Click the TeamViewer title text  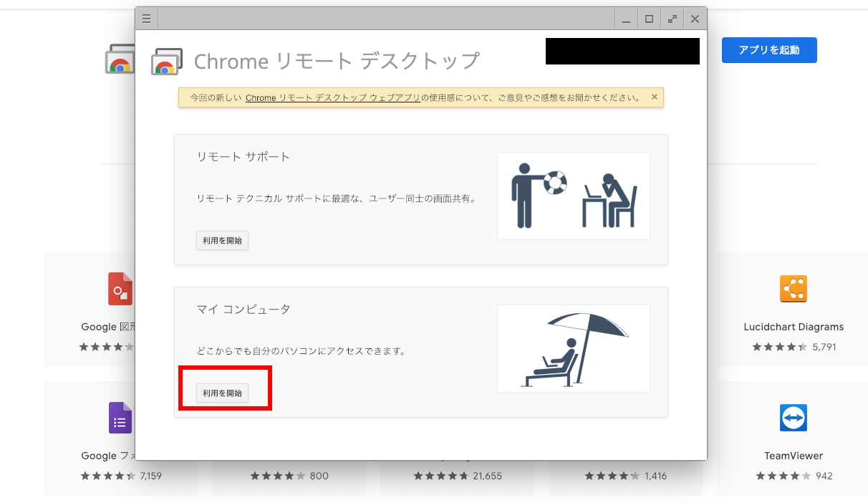[794, 456]
